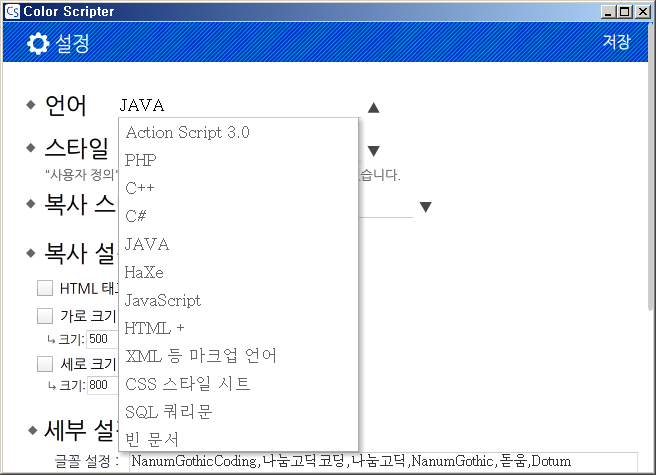
Task: Choose PHP in the language list
Action: 141,160
